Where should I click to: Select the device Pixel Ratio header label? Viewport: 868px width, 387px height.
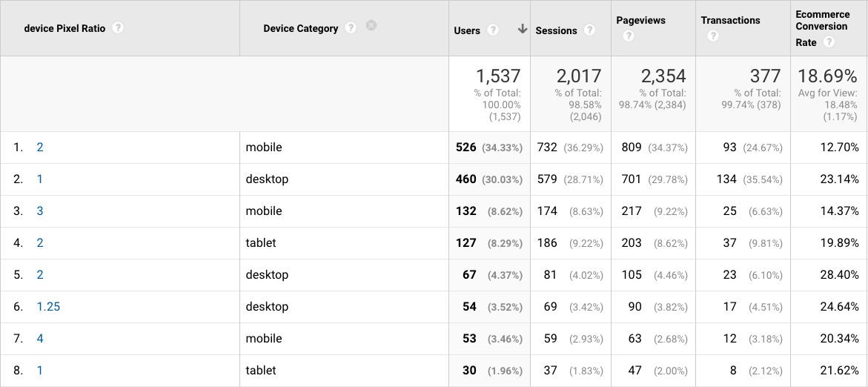(x=64, y=28)
